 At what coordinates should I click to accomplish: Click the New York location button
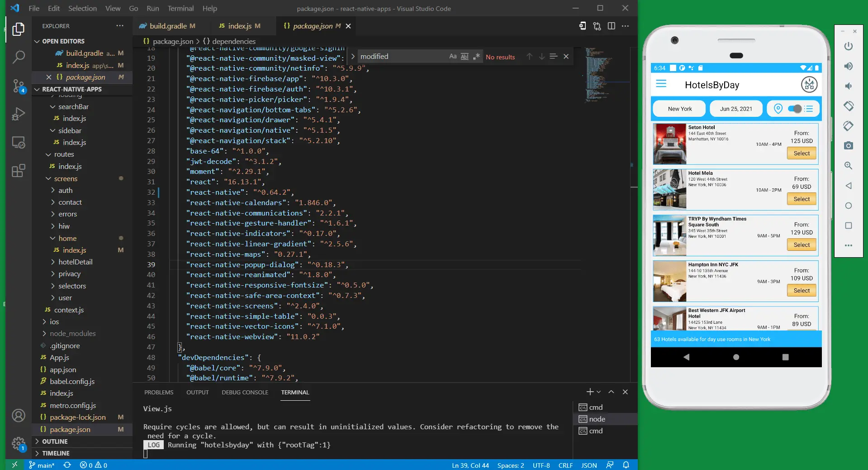coord(679,109)
